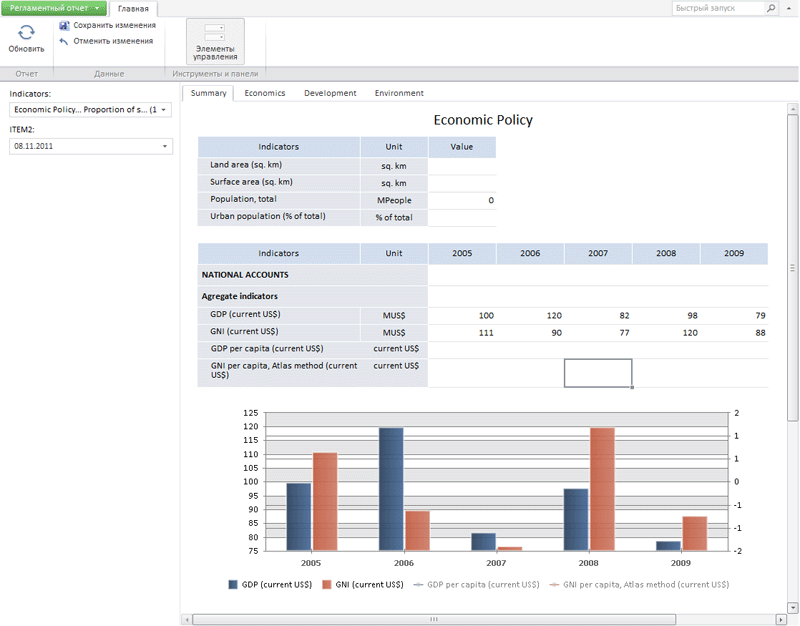
Task: Collapse the ribbon with the top-right arrow
Action: (x=789, y=8)
